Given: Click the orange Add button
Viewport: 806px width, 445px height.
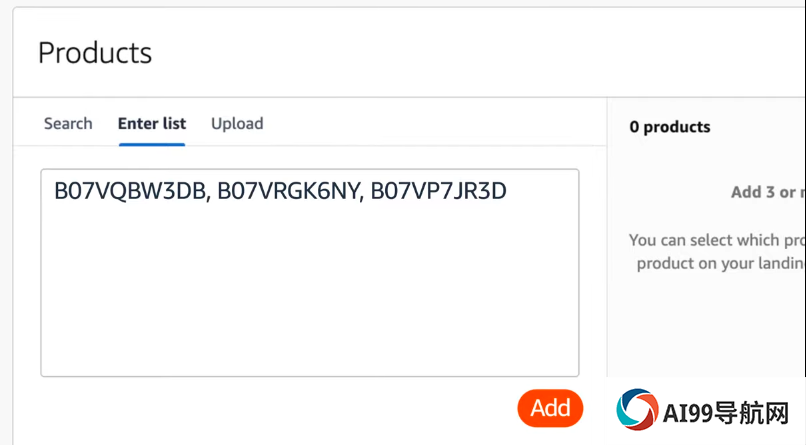Looking at the screenshot, I should coord(550,408).
